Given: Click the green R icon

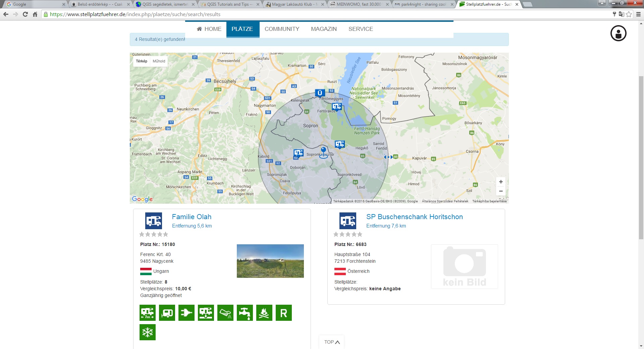Looking at the screenshot, I should (284, 313).
